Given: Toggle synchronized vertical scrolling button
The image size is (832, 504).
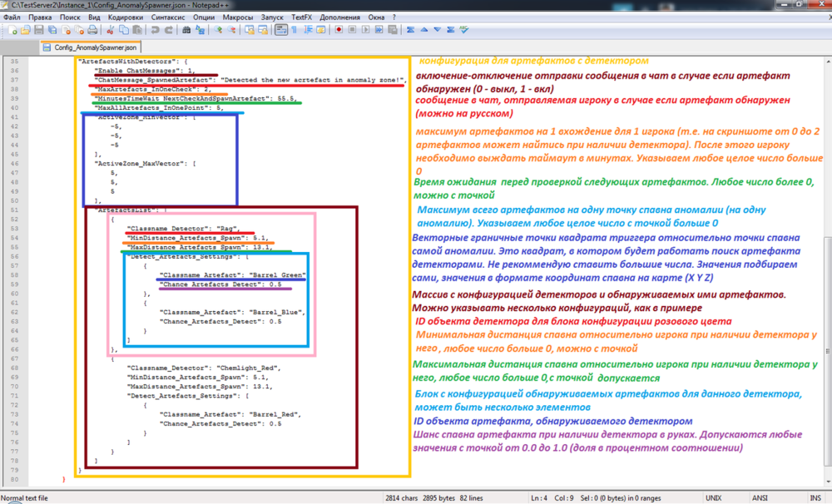Looking at the screenshot, I should click(250, 30).
